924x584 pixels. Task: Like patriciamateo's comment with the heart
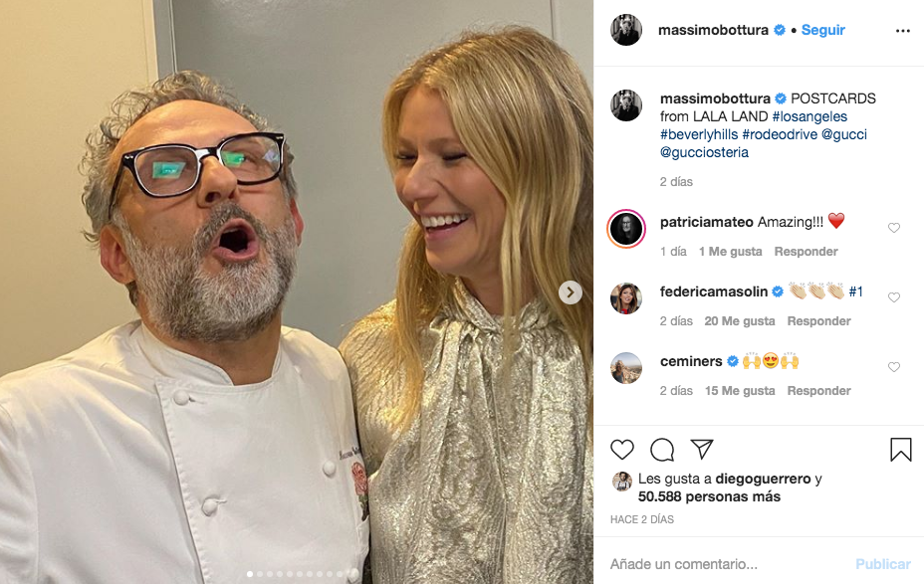(893, 228)
